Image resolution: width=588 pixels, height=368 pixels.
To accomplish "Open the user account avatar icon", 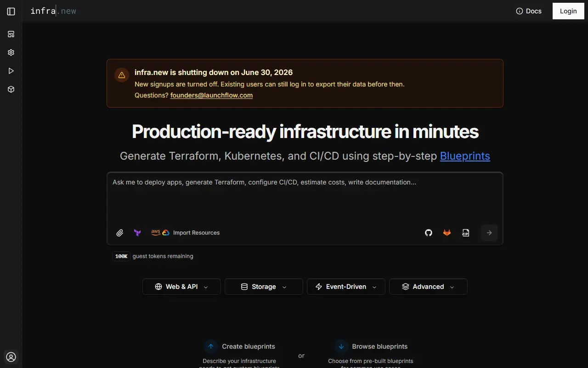I will (x=11, y=357).
